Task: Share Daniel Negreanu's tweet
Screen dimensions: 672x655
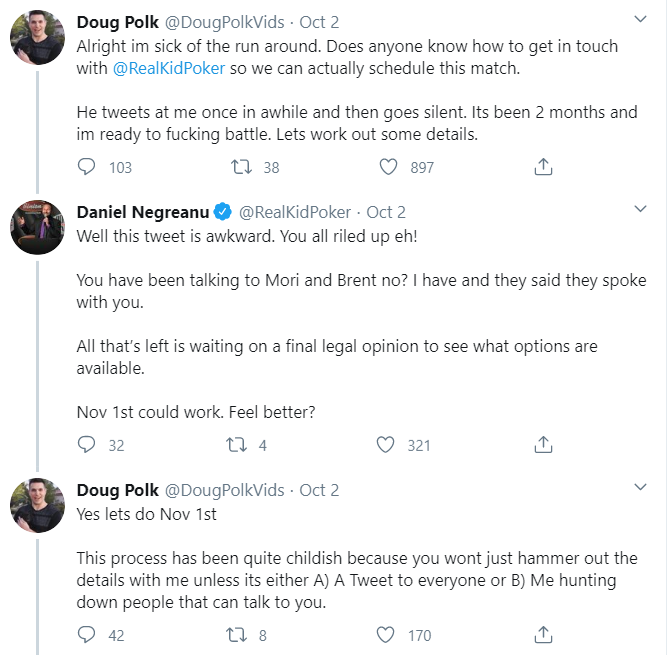Action: [x=543, y=445]
